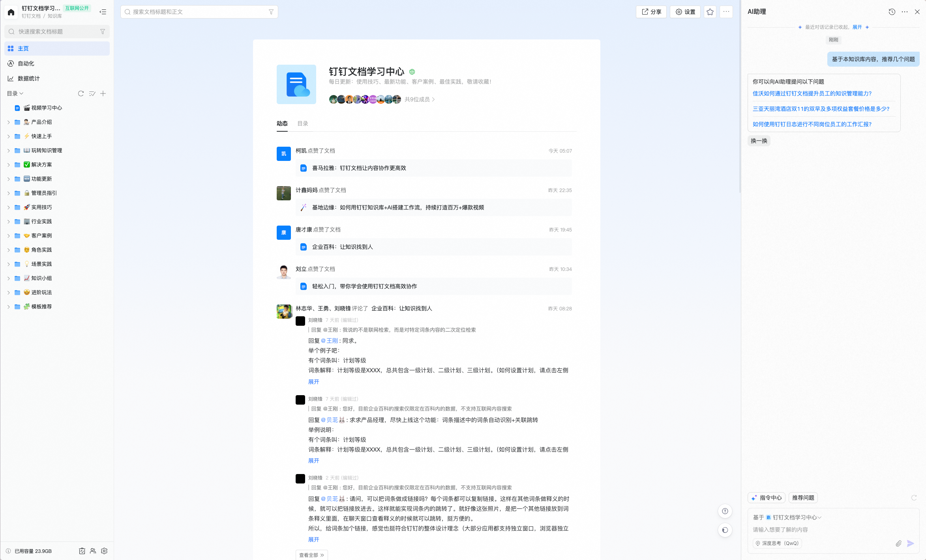View AI assistant conversation history

(x=892, y=12)
